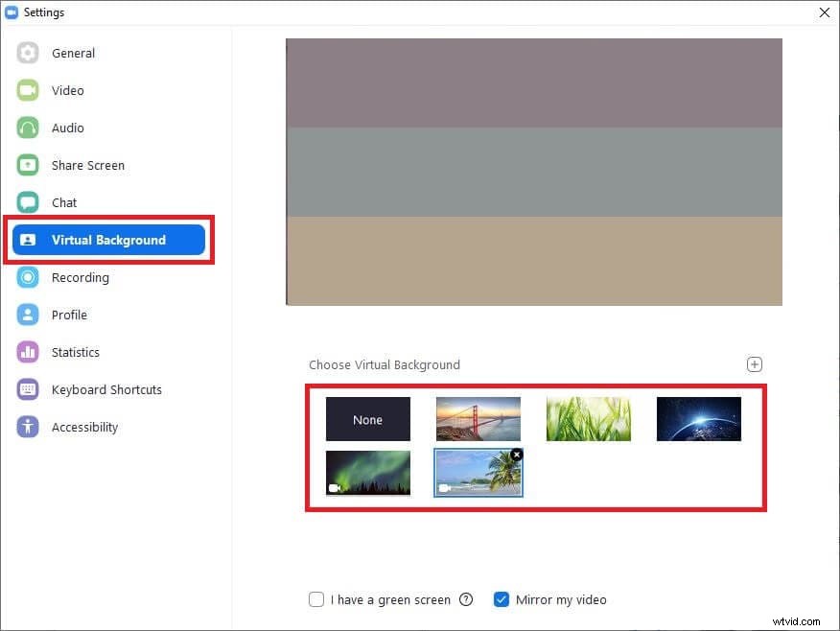
Task: Switch to the Profile section
Action: tap(69, 315)
